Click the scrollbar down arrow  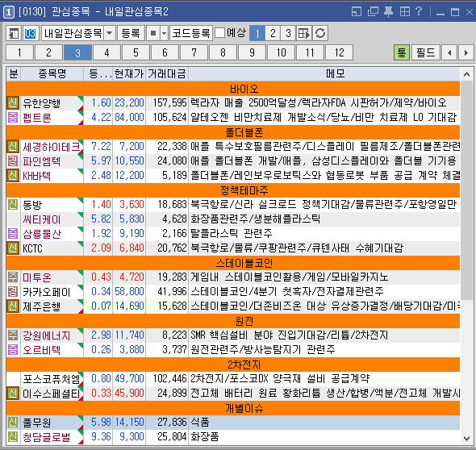[467, 438]
